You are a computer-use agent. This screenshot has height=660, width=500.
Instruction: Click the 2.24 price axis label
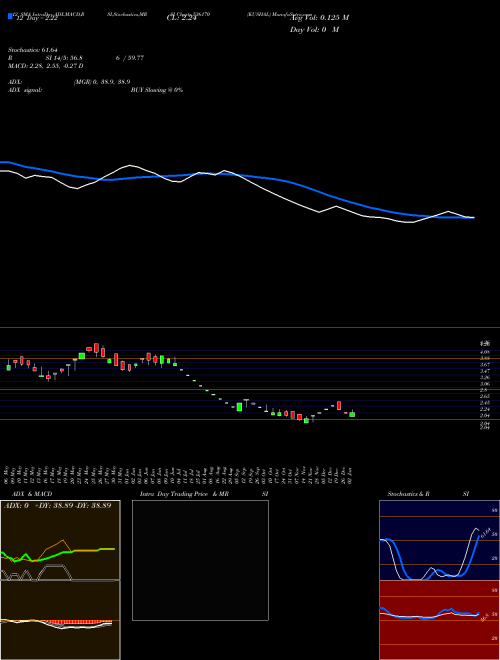485,409
